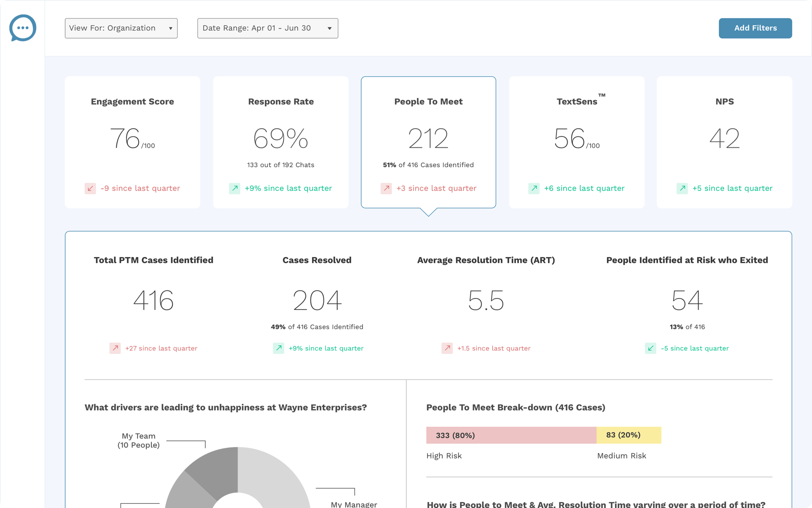Screen dimensions: 812x508
Task: Select the Engagement Score card tab
Action: [x=132, y=142]
